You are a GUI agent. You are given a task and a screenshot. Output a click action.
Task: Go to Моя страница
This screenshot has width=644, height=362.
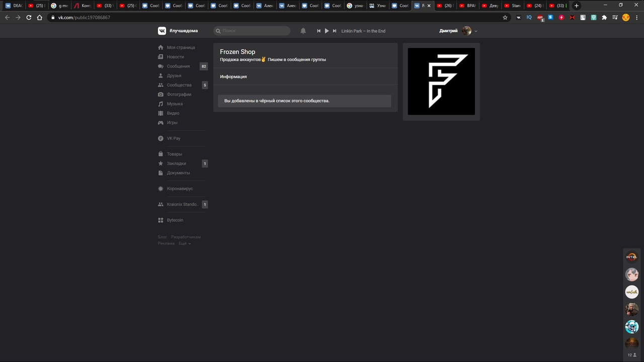point(181,47)
